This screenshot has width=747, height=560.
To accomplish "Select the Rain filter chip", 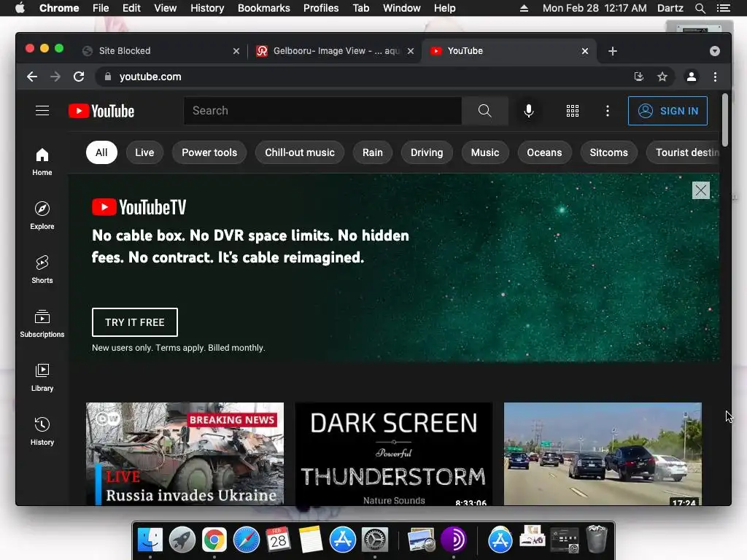I will (373, 153).
